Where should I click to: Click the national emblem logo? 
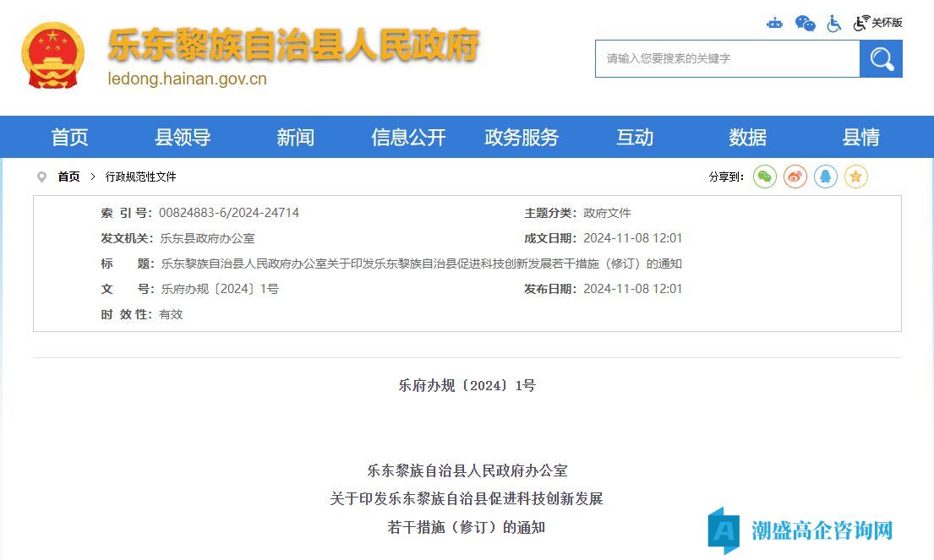(x=53, y=55)
